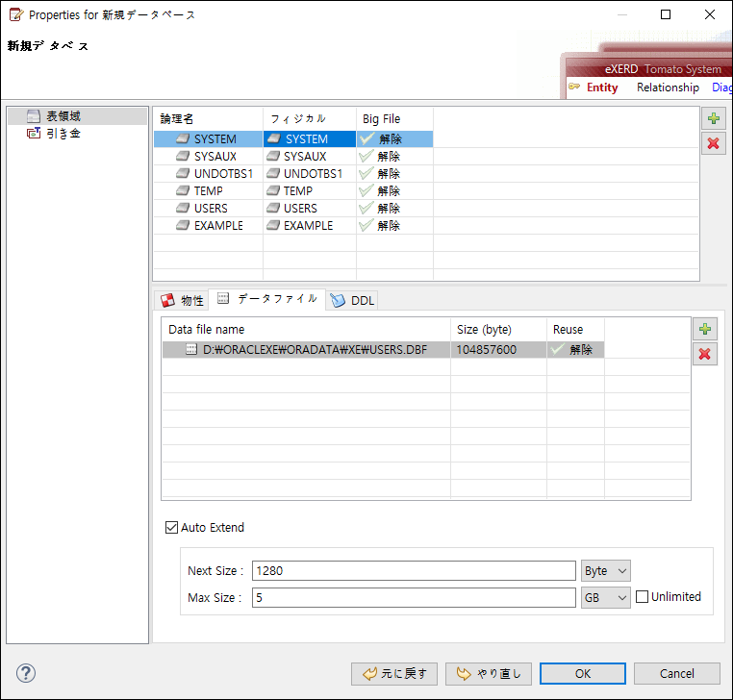Switch to the 物性 tab
Image resolution: width=733 pixels, height=700 pixels.
[182, 300]
